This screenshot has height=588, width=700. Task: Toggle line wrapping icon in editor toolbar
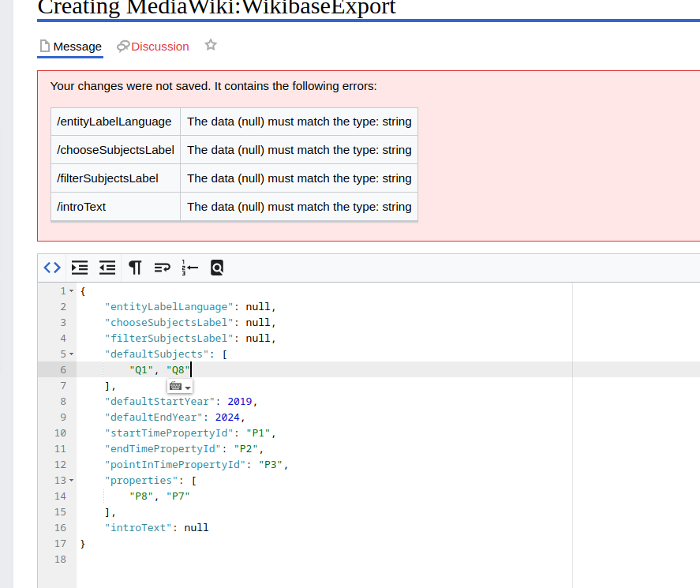[163, 268]
